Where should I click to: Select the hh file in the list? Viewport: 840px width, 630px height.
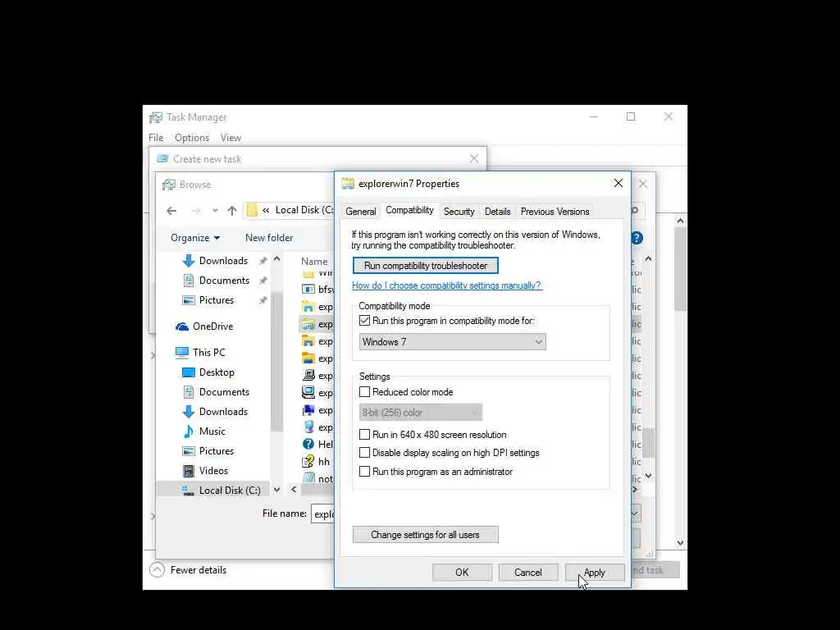(316, 461)
